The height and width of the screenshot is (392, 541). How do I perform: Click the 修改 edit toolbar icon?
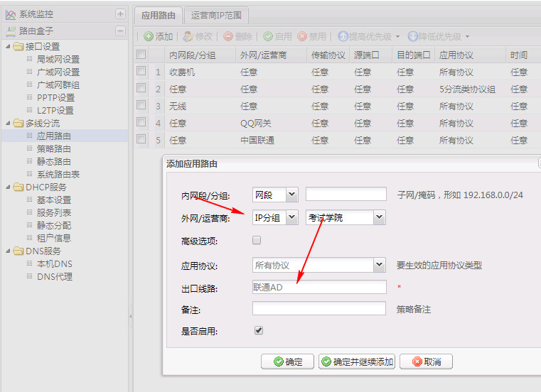pyautogui.click(x=188, y=36)
